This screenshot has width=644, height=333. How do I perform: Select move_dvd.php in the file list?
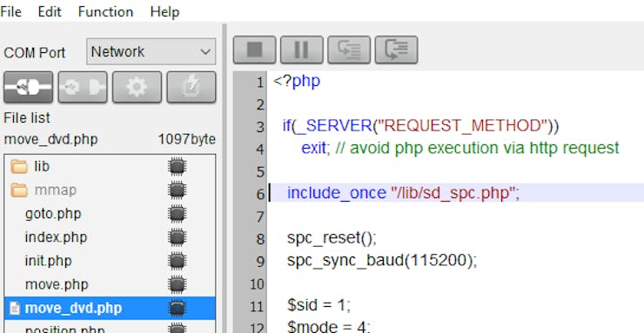[x=110, y=308]
